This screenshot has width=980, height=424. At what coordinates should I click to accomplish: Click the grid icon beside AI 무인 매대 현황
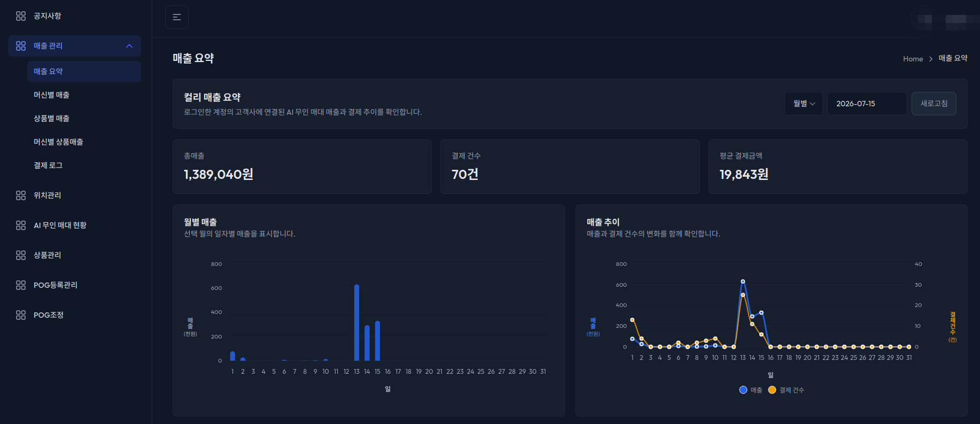(21, 225)
